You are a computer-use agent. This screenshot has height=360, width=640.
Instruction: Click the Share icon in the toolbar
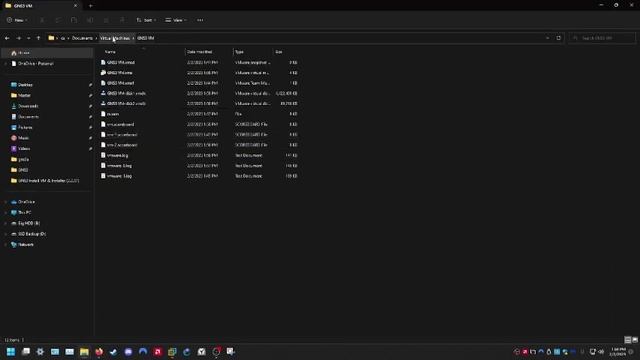pyautogui.click(x=106, y=20)
